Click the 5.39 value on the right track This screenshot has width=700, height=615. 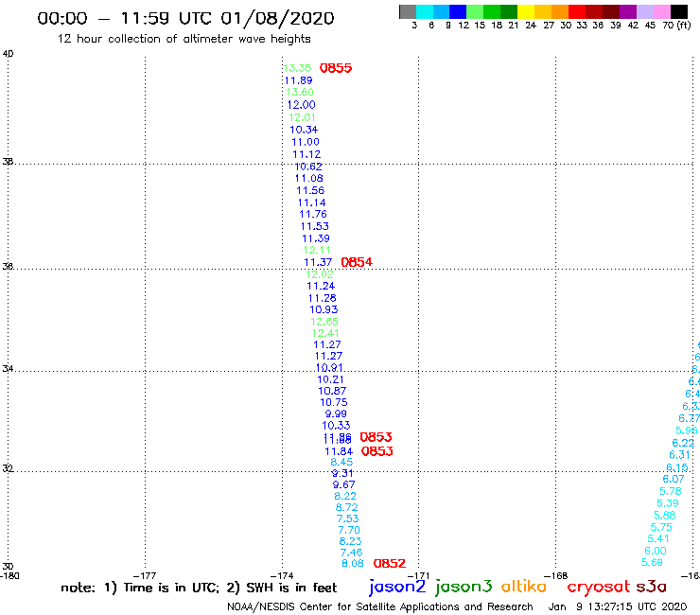point(668,503)
